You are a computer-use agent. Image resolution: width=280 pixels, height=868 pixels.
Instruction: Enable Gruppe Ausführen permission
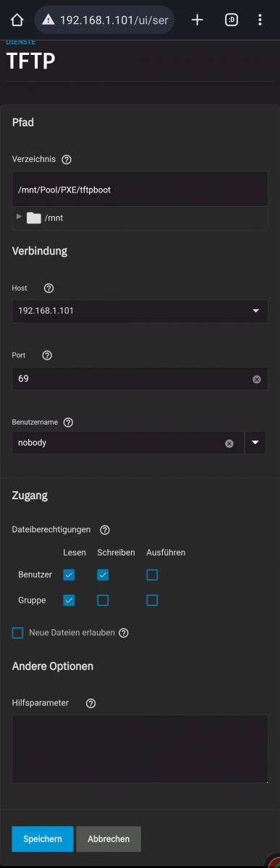click(152, 600)
